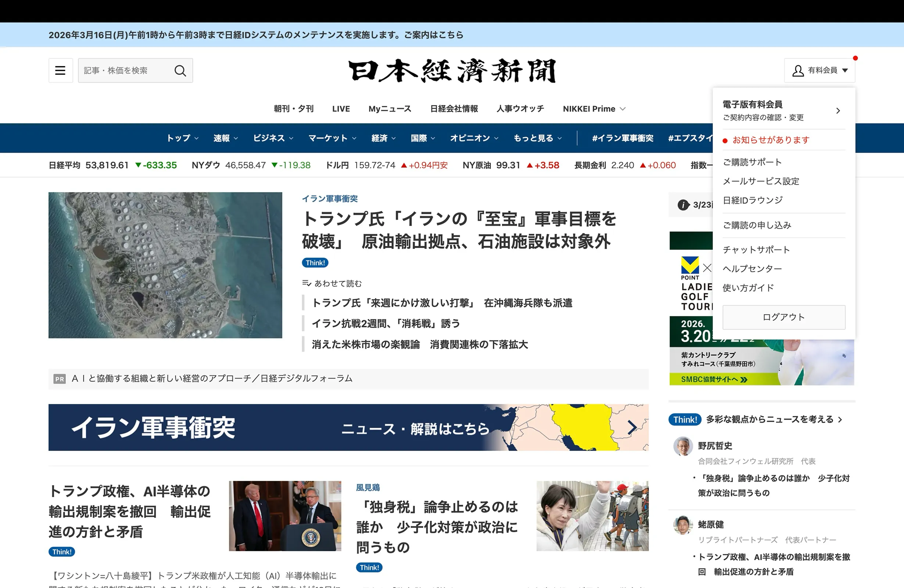Expand the 有料会員 account dropdown
Viewport: 904px width, 588px height.
coord(820,70)
